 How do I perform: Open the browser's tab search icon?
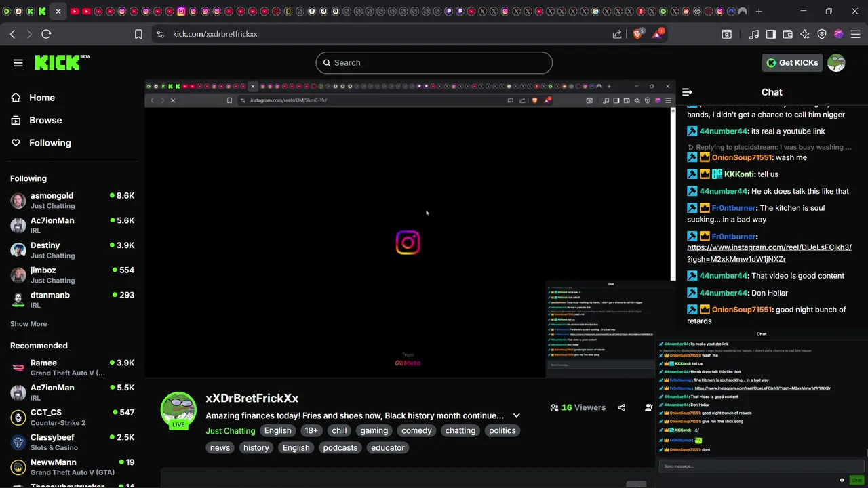(x=726, y=34)
